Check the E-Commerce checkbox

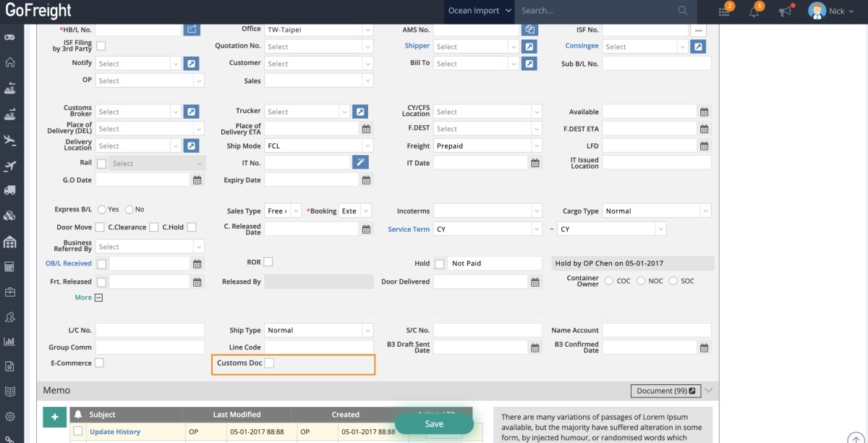pos(100,363)
